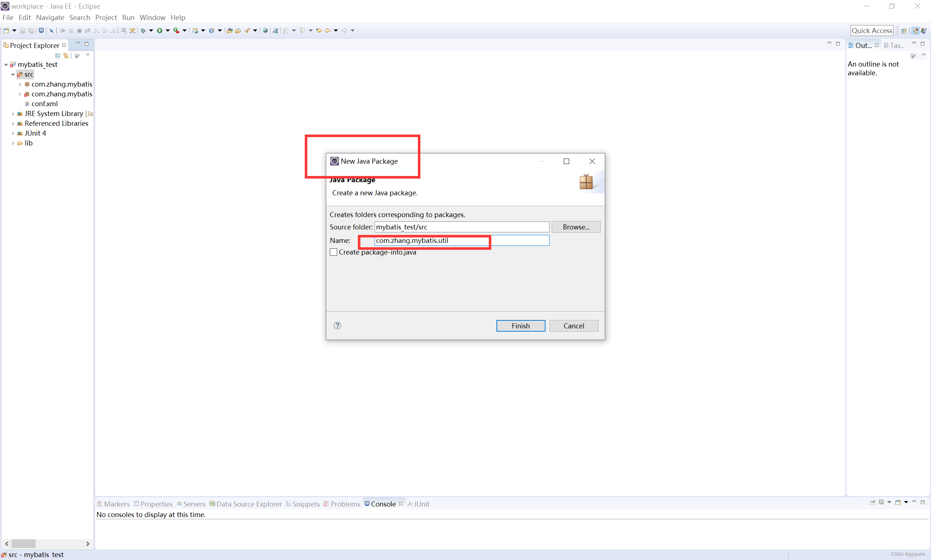Screen dimensions: 931x560
Task: Click the Quick Access search box
Action: [x=872, y=31]
